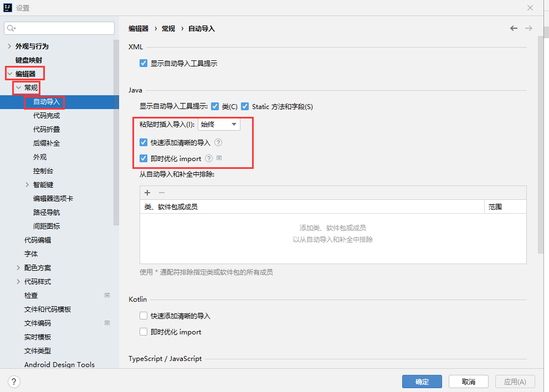Viewport: 549px width, 392px height.
Task: Click the 确定 button
Action: tap(422, 381)
